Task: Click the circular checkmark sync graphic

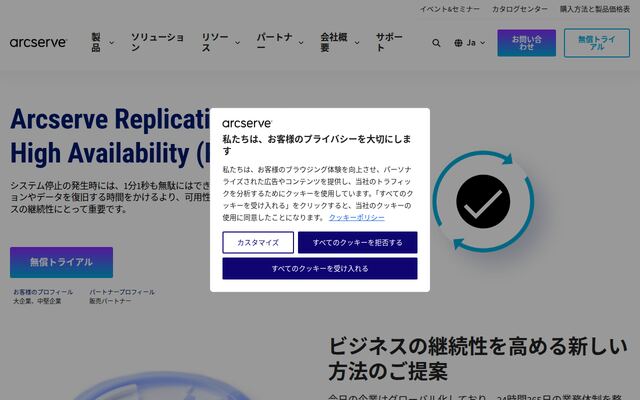Action: 483,201
